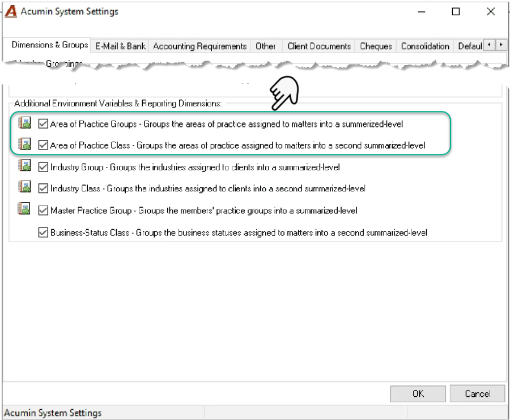Click the Acumin application logo icon
The image size is (510, 420).
point(11,11)
